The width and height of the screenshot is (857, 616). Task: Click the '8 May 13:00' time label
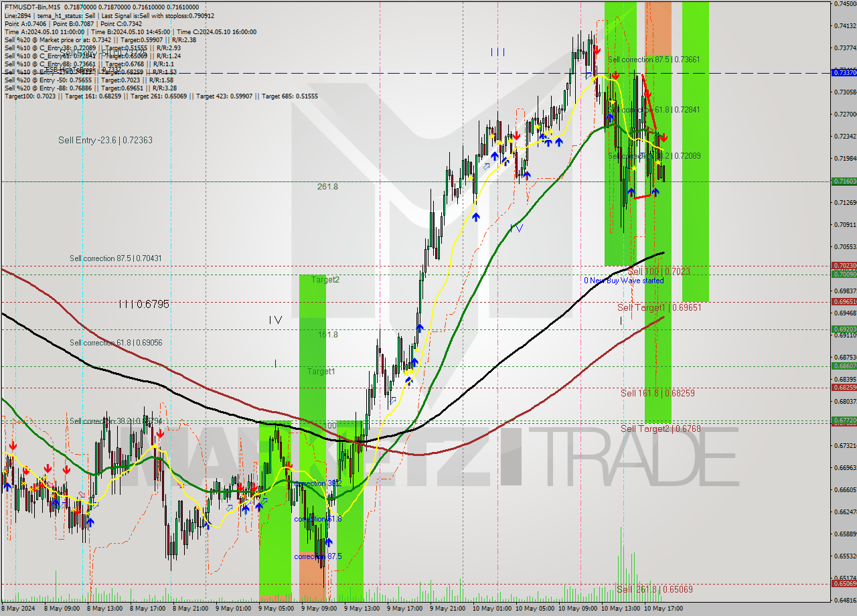(x=104, y=609)
